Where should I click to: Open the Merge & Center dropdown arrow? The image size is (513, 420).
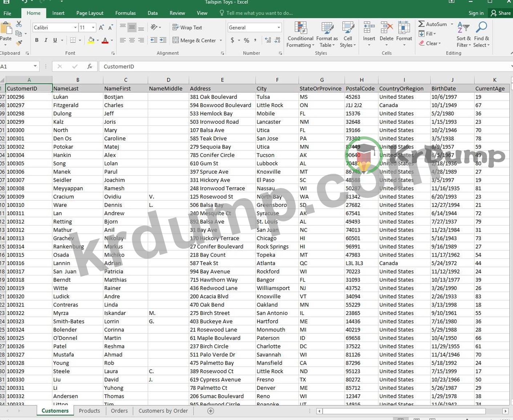(221, 40)
